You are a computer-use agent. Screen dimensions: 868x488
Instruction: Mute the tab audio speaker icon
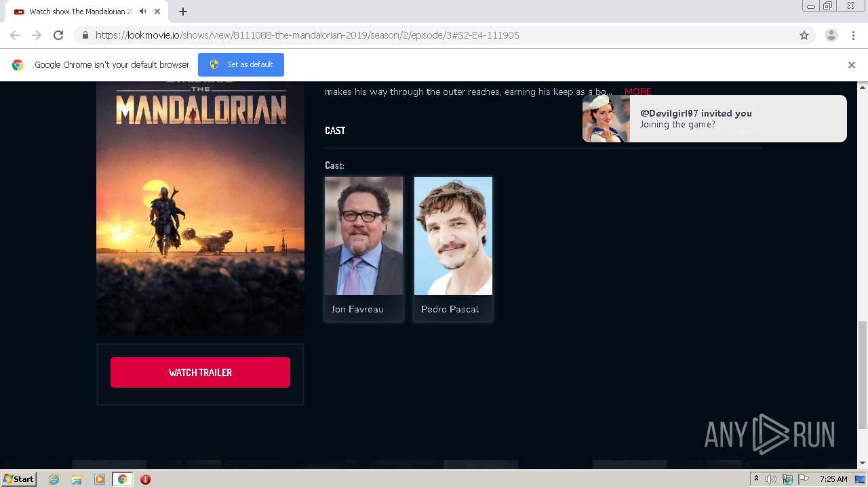(x=142, y=12)
